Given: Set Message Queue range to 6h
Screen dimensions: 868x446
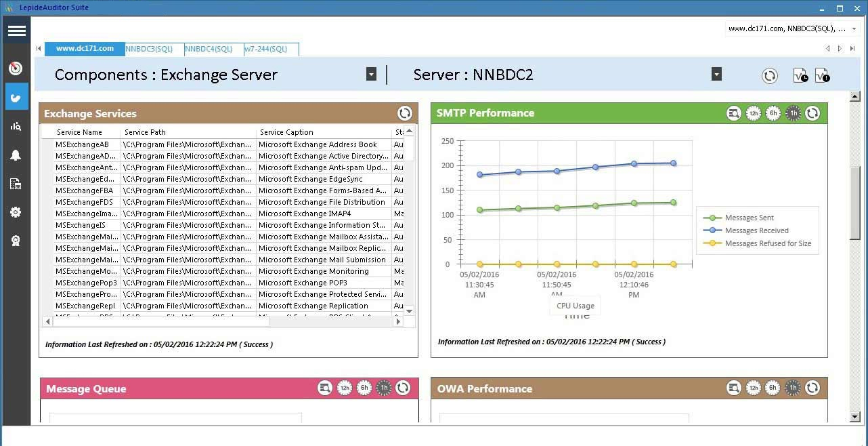Looking at the screenshot, I should click(x=364, y=388).
